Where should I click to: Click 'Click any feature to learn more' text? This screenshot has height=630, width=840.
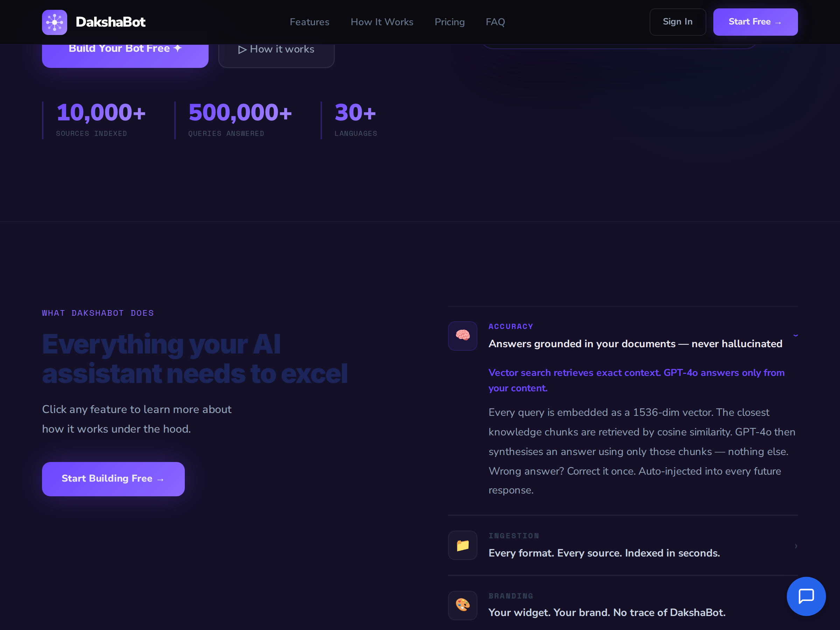click(137, 419)
